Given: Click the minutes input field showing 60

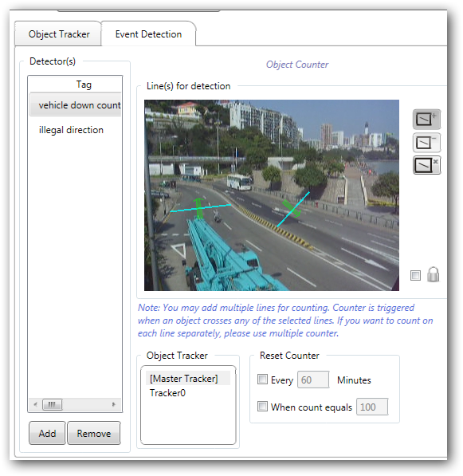Looking at the screenshot, I should [313, 380].
